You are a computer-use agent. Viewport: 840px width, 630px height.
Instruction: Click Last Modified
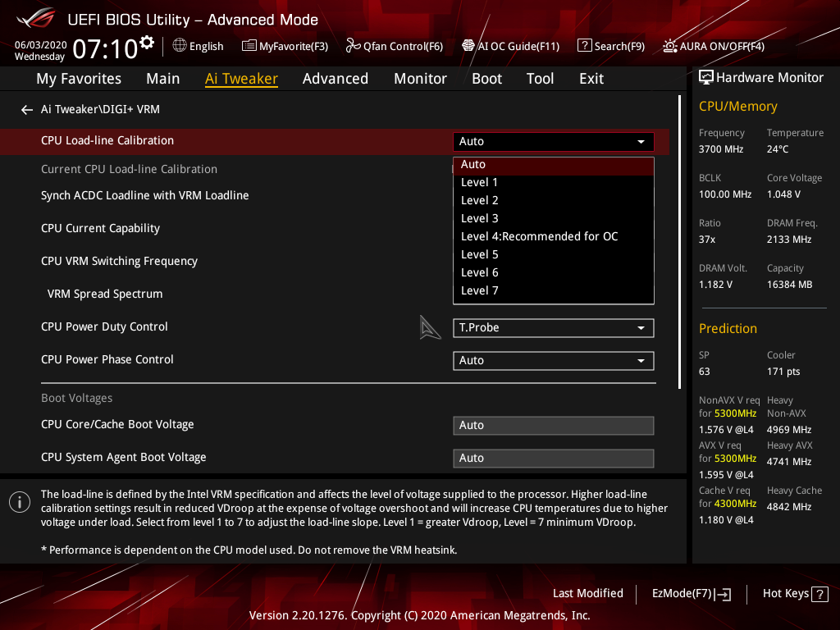coord(587,593)
